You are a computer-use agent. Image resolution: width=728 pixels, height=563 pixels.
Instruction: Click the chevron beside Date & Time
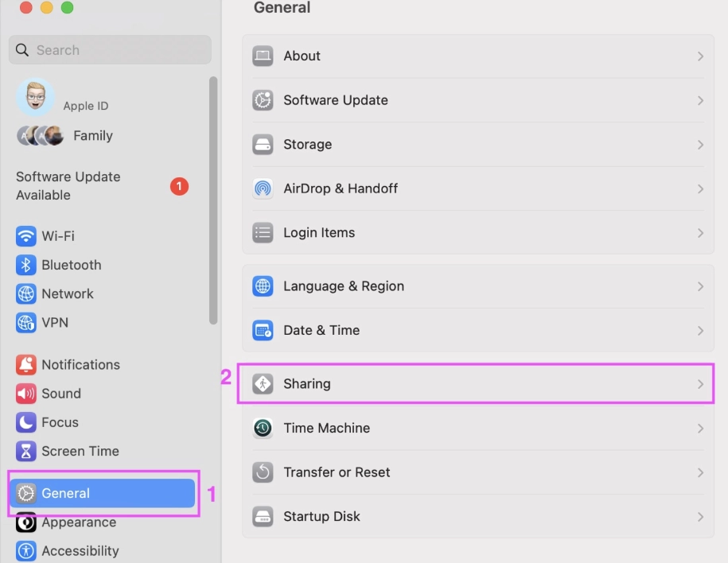[700, 331]
